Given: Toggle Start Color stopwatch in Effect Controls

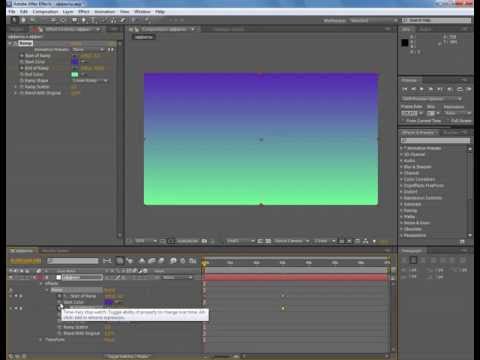Looking at the screenshot, I should (x=22, y=62).
